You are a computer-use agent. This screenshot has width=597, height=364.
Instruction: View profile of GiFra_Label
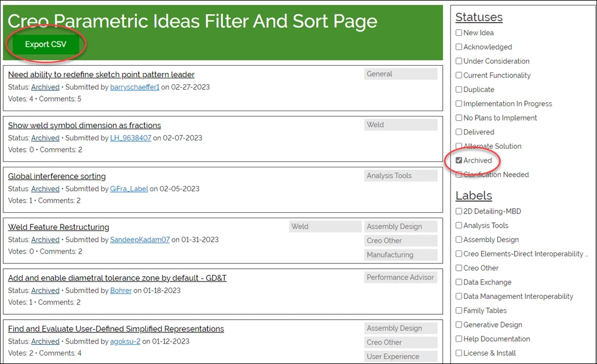point(129,189)
